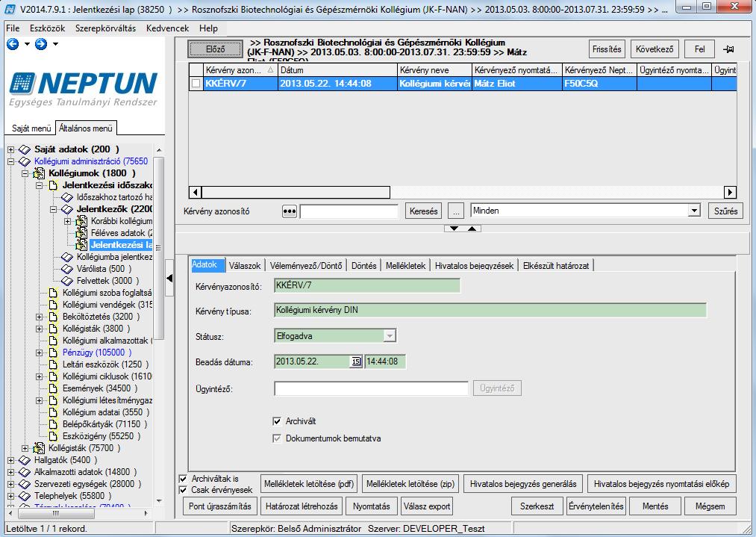This screenshot has width=756, height=537.
Task: Click the Ügyintéző text field
Action: point(371,388)
